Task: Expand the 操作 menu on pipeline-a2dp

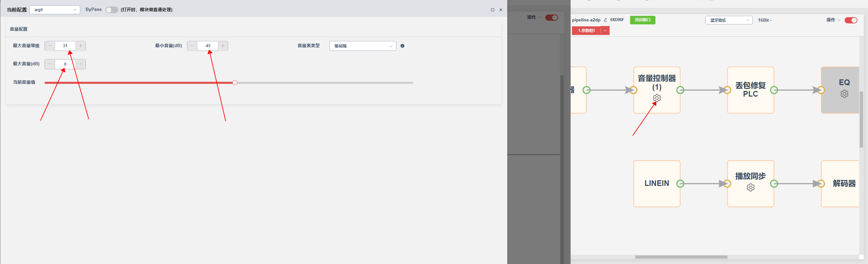Action: (833, 20)
